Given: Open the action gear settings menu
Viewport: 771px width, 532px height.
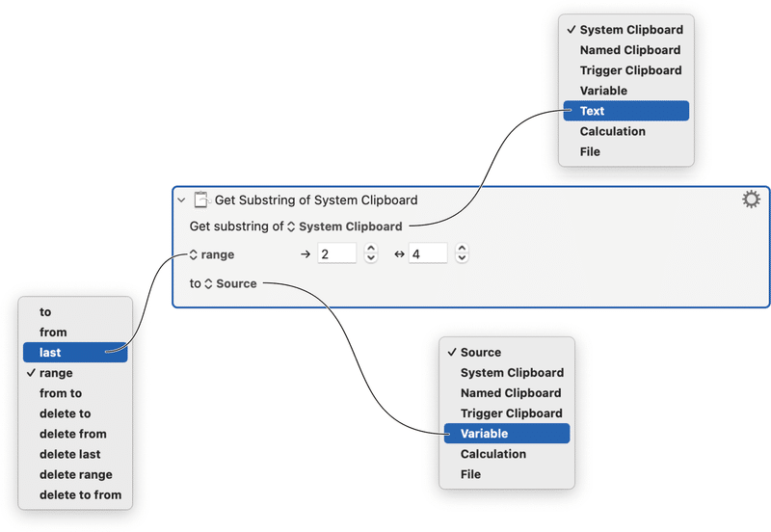Looking at the screenshot, I should click(751, 199).
